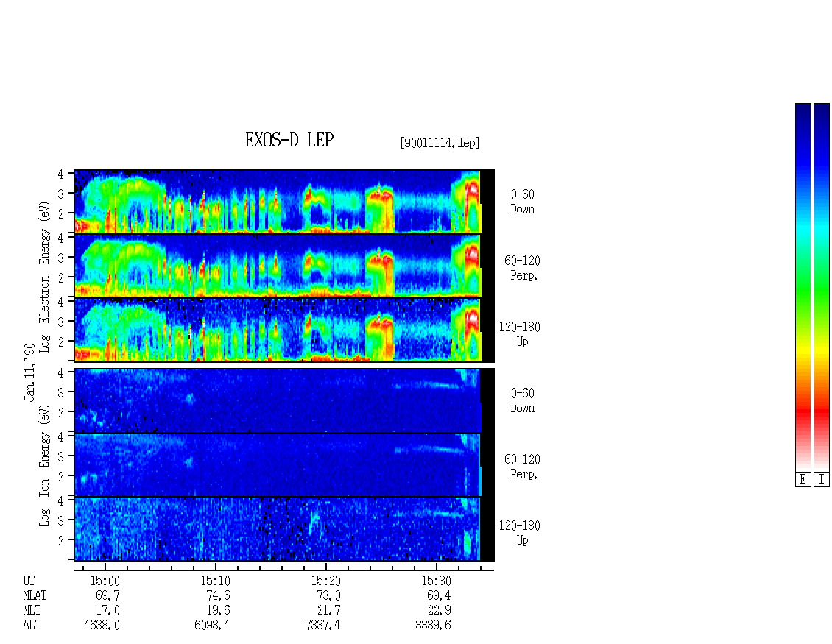Select the 60-120 Perp. label beside electron panel
832x644 pixels.
tap(522, 268)
